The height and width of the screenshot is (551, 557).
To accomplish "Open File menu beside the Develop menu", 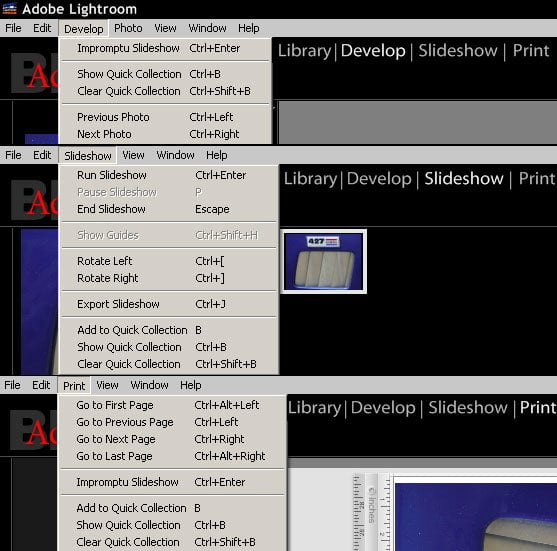I will click(x=13, y=28).
